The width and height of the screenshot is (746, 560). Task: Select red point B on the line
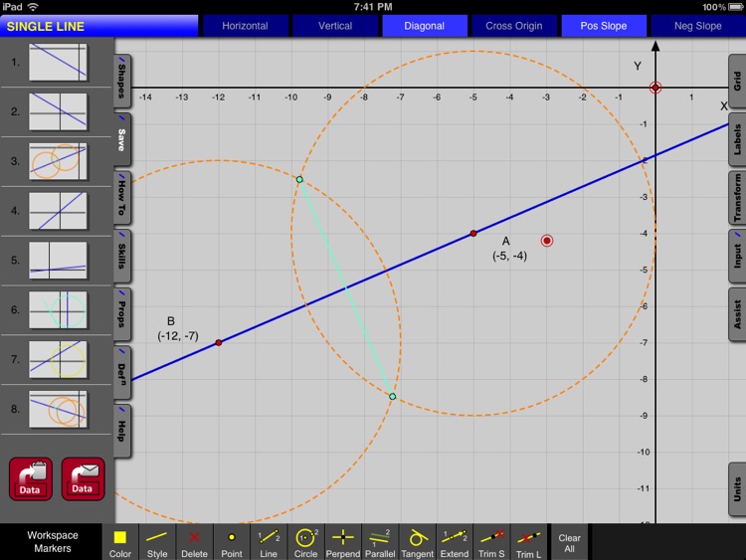tap(219, 342)
